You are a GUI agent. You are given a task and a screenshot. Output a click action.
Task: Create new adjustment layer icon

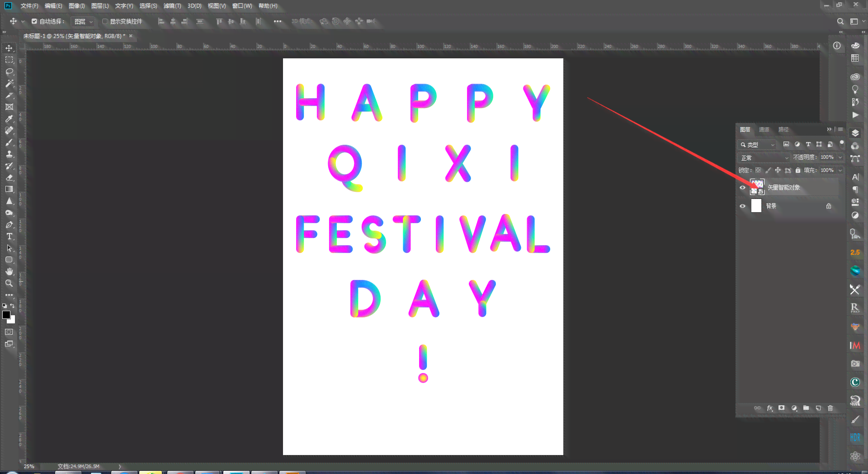point(794,408)
